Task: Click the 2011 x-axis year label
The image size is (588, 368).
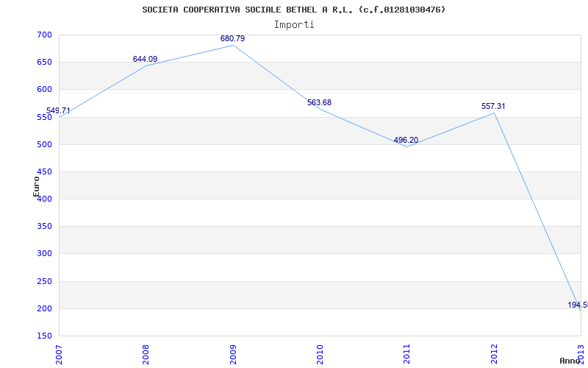Action: tap(407, 355)
